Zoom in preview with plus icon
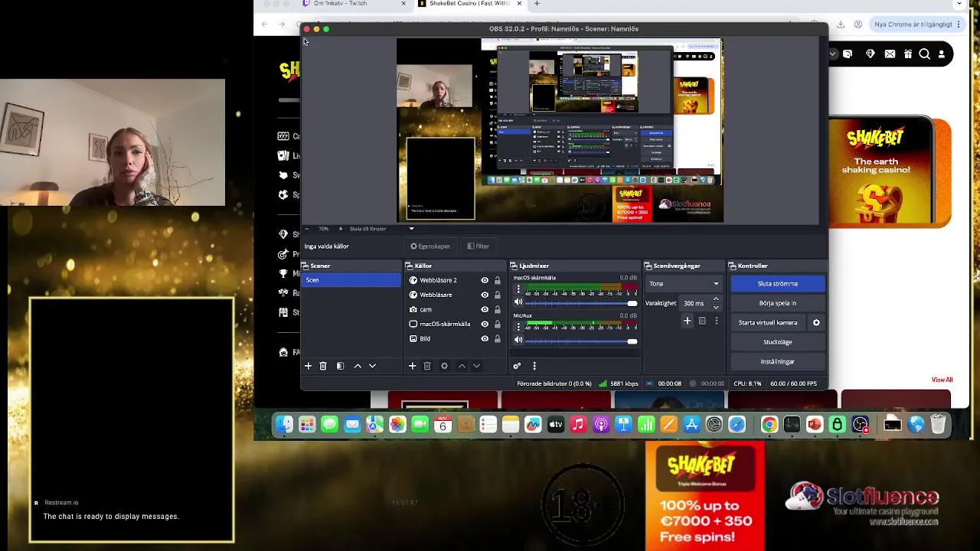 [341, 229]
